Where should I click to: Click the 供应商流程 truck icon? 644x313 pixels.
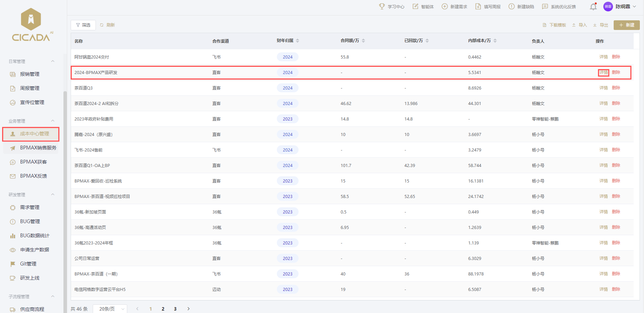(13, 309)
